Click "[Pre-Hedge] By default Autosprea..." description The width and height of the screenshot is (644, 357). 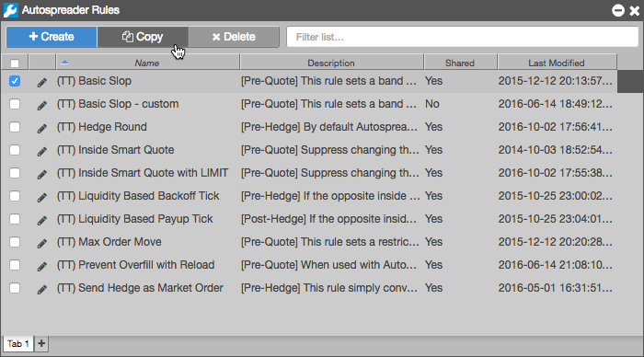click(329, 127)
